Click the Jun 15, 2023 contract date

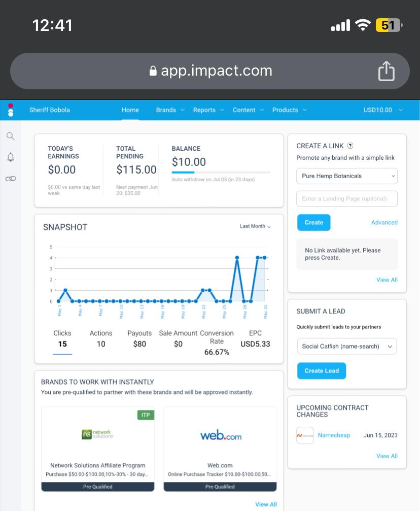pyautogui.click(x=380, y=435)
